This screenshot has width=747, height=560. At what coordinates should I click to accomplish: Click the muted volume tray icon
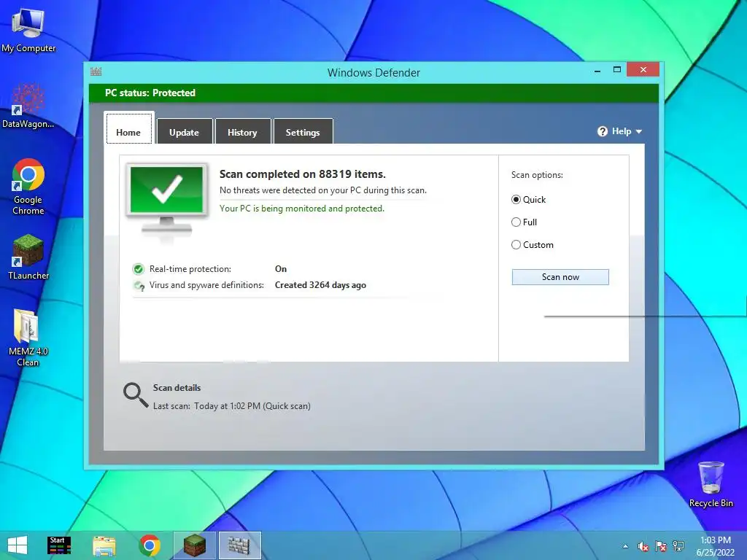pyautogui.click(x=643, y=546)
